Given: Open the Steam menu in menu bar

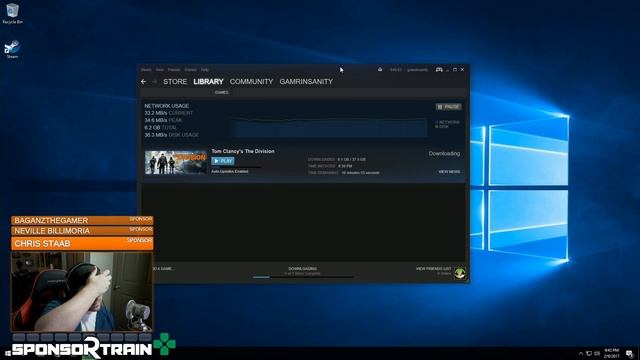Looking at the screenshot, I should (x=146, y=70).
